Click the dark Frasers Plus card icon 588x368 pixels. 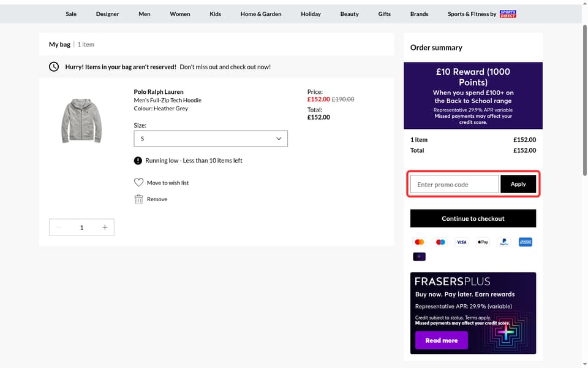(x=419, y=256)
